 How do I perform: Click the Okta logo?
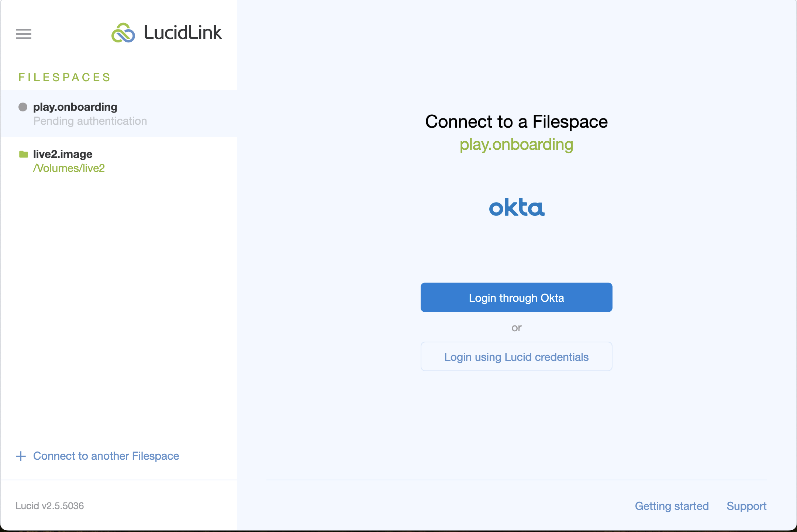tap(517, 207)
